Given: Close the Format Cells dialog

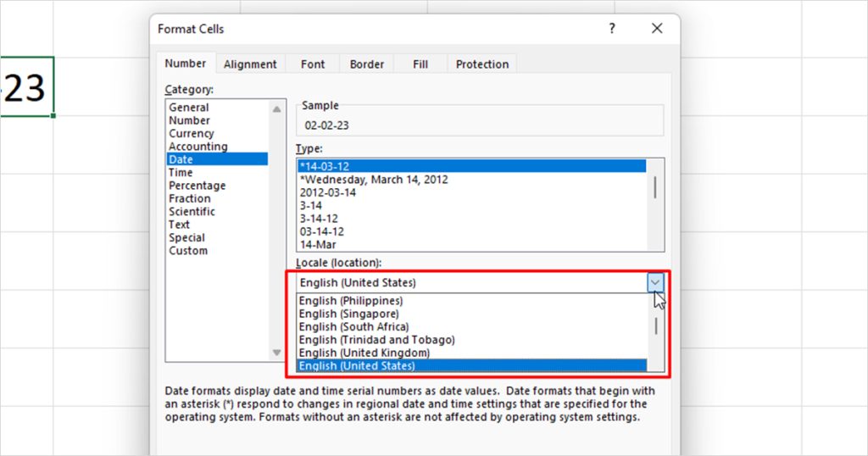Looking at the screenshot, I should pyautogui.click(x=657, y=28).
